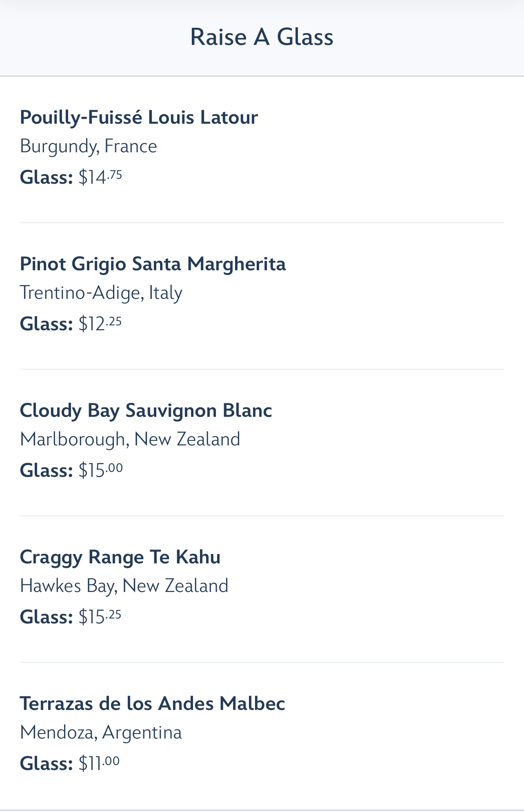Image resolution: width=524 pixels, height=812 pixels.
Task: Open Pinot Grigio Santa Margherita item
Action: pyautogui.click(x=153, y=264)
